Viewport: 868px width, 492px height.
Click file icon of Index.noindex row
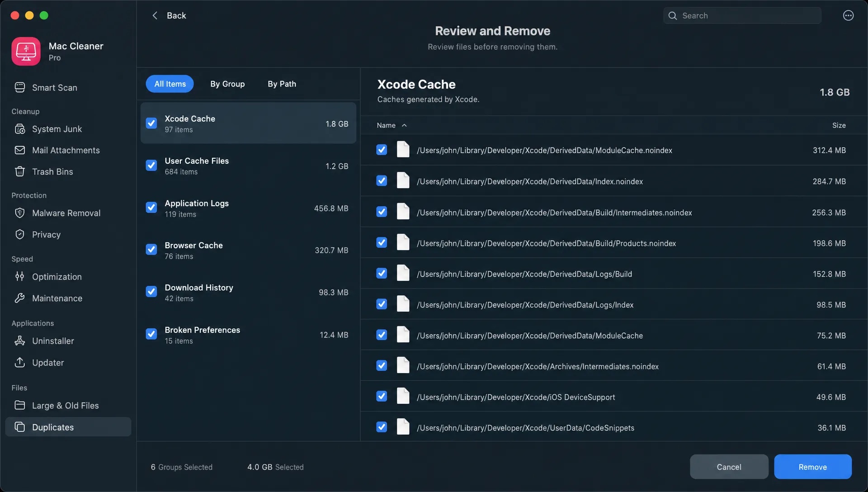pyautogui.click(x=403, y=180)
